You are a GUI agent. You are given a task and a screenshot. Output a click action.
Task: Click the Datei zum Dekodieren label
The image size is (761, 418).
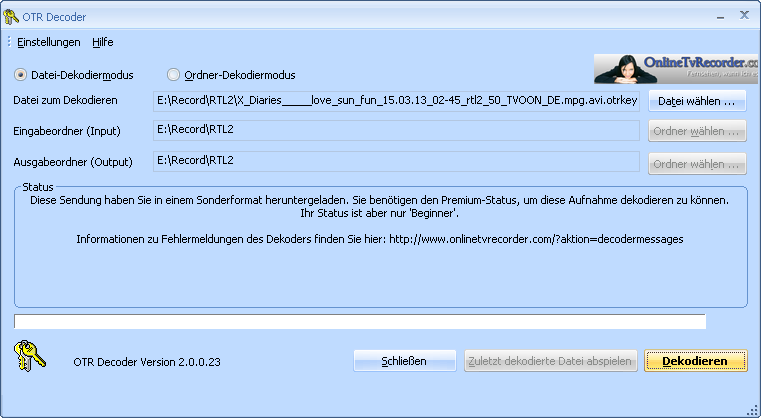tap(66, 100)
